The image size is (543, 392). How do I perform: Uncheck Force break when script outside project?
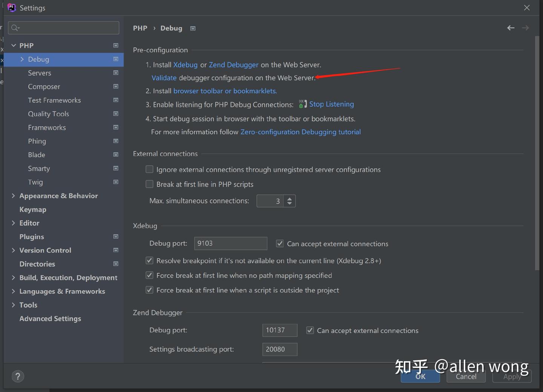coord(149,290)
